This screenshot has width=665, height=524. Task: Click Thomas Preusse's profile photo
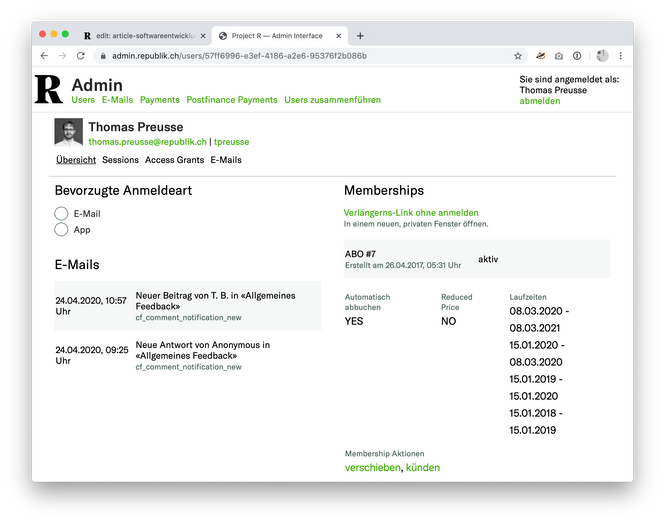68,134
